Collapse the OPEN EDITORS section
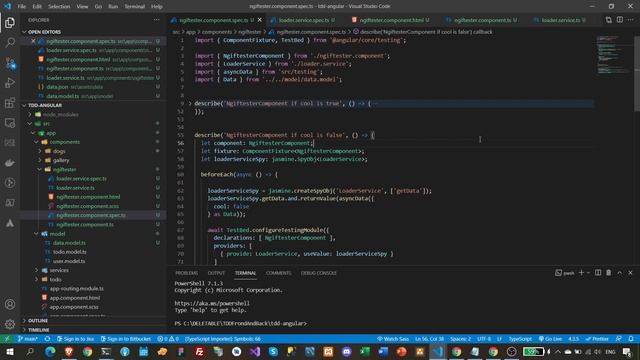The width and height of the screenshot is (640, 360). 24,32
